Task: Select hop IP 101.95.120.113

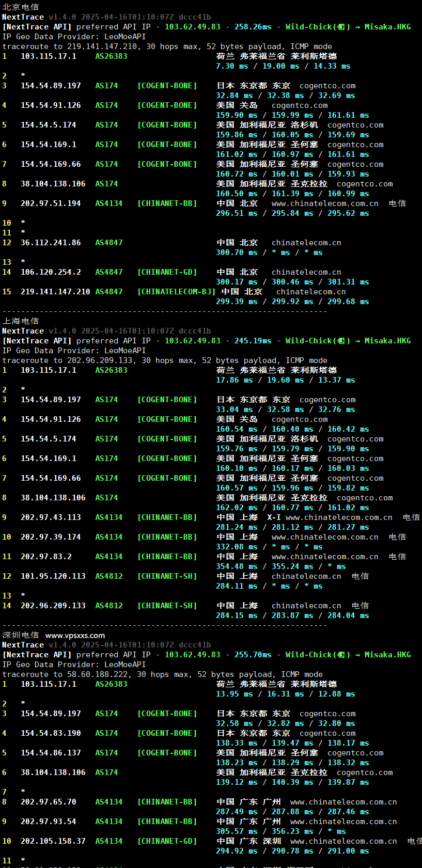Action: 53,576
